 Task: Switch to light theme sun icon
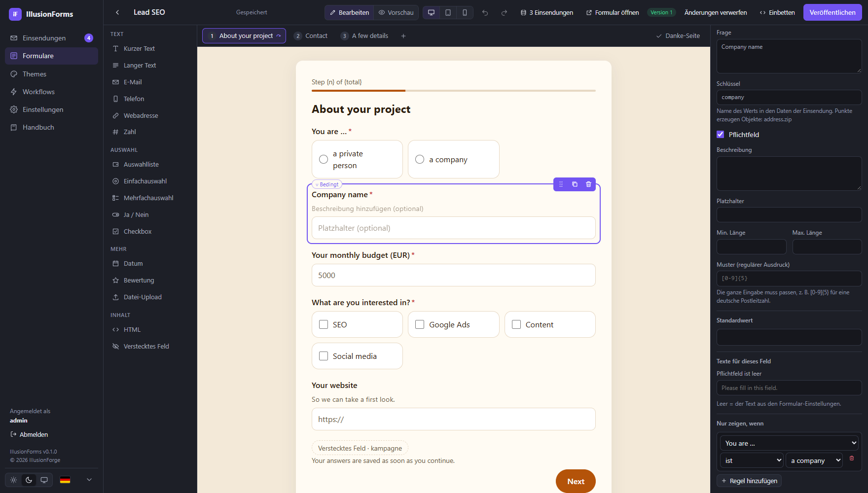click(14, 480)
